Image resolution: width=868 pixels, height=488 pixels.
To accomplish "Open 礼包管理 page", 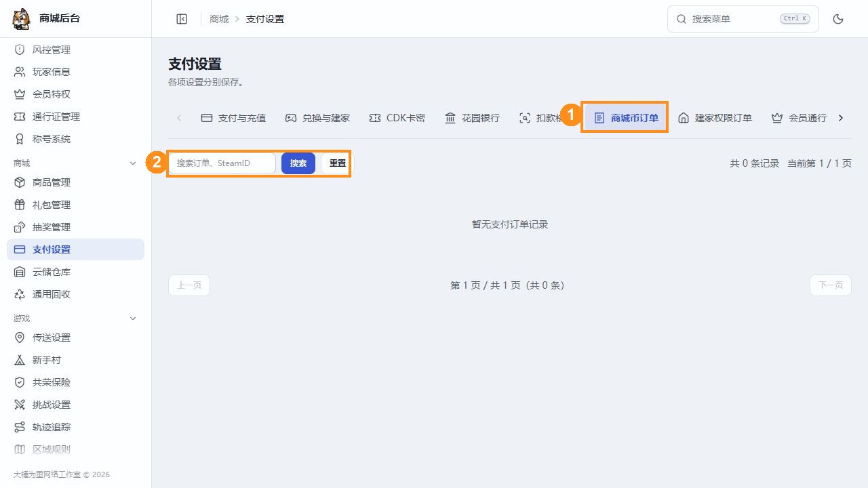I will click(x=75, y=205).
